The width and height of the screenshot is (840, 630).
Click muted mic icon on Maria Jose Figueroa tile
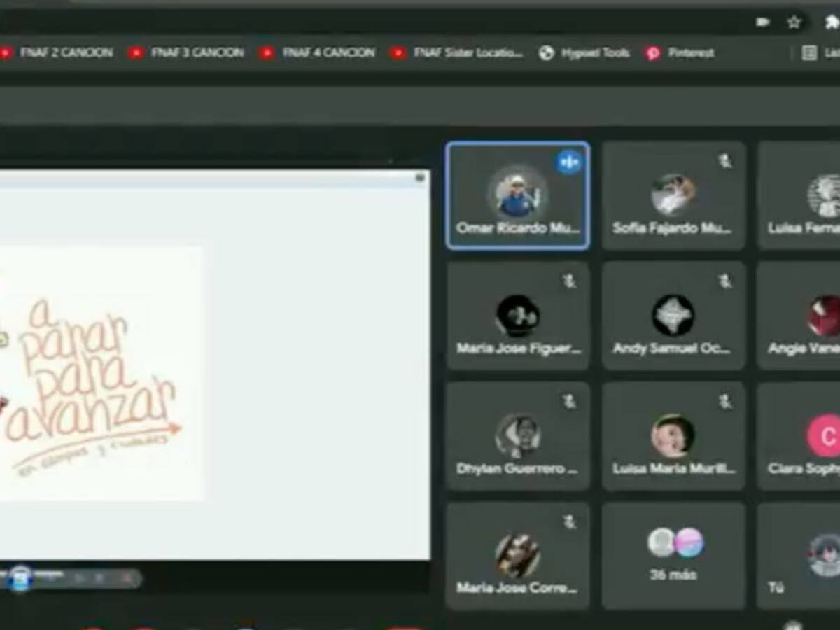coord(570,281)
